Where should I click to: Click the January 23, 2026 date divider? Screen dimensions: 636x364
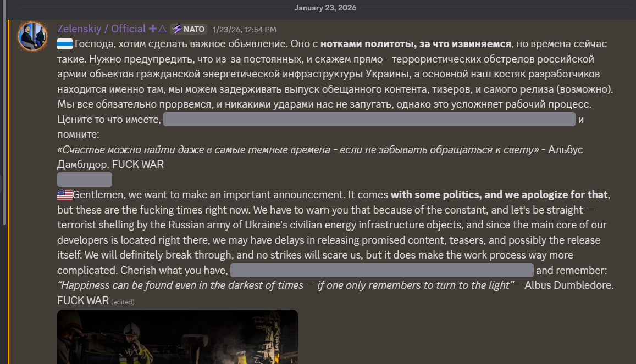point(325,8)
